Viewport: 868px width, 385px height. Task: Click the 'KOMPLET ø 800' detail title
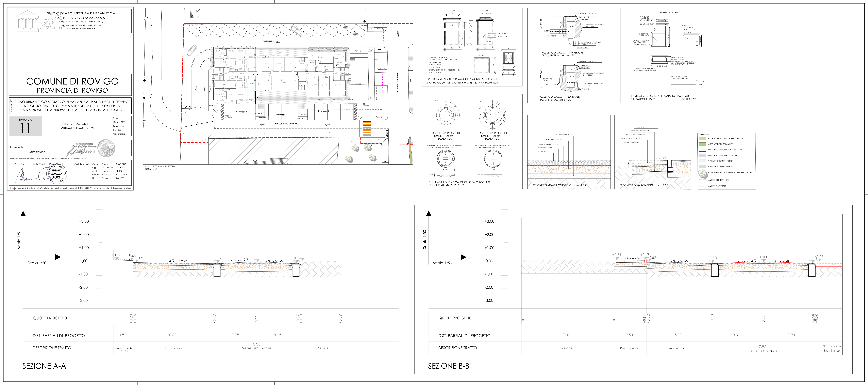point(670,13)
